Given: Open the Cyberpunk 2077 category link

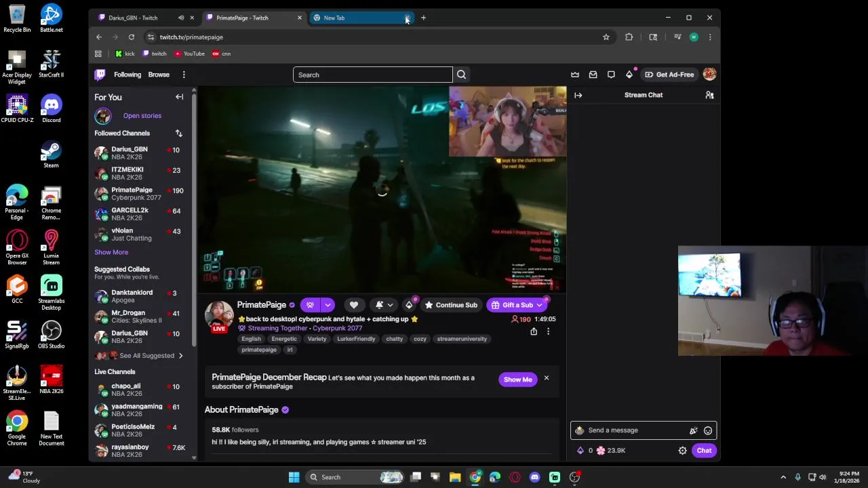Looking at the screenshot, I should point(337,328).
